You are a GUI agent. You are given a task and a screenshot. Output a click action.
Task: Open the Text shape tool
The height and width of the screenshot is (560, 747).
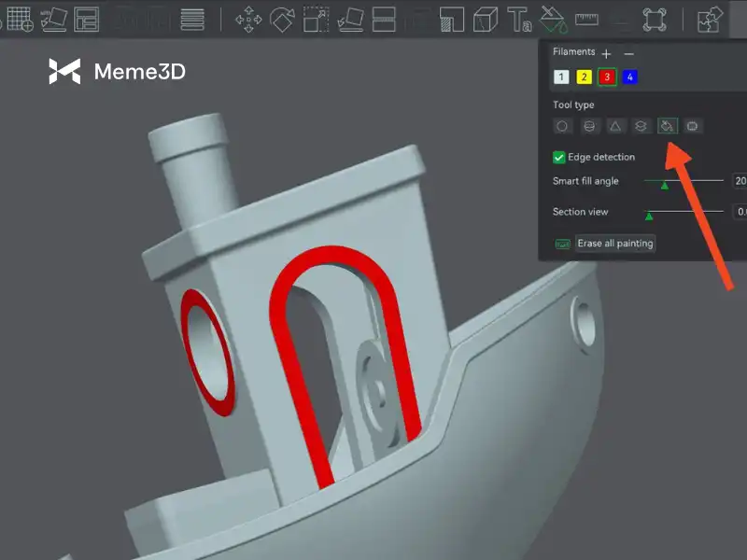[x=519, y=19]
